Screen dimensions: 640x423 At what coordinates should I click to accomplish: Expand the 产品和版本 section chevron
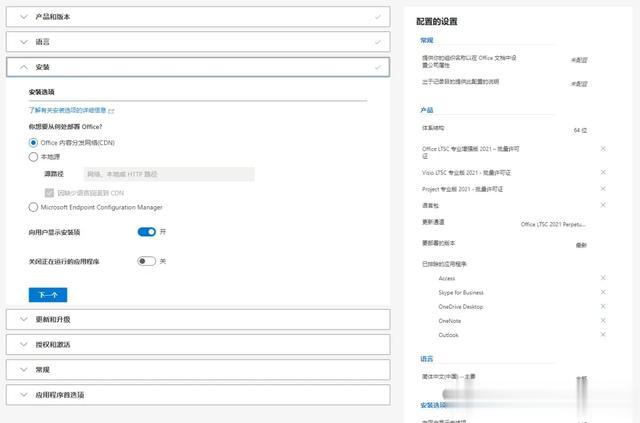click(24, 17)
